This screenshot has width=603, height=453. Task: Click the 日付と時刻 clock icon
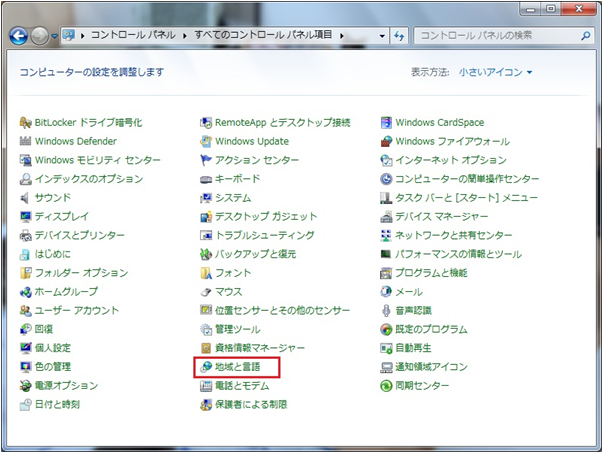[x=25, y=405]
